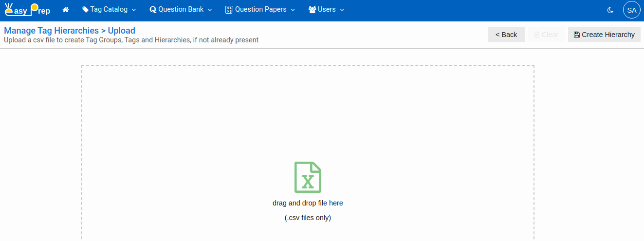The image size is (644, 241).
Task: Click the Users group icon
Action: [x=313, y=10]
